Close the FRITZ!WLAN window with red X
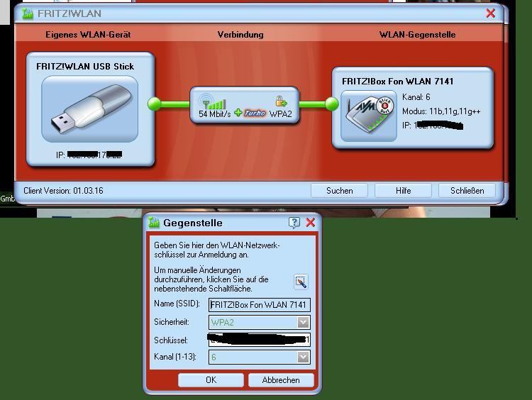Screen dimensions: 532x400 coord(490,13)
